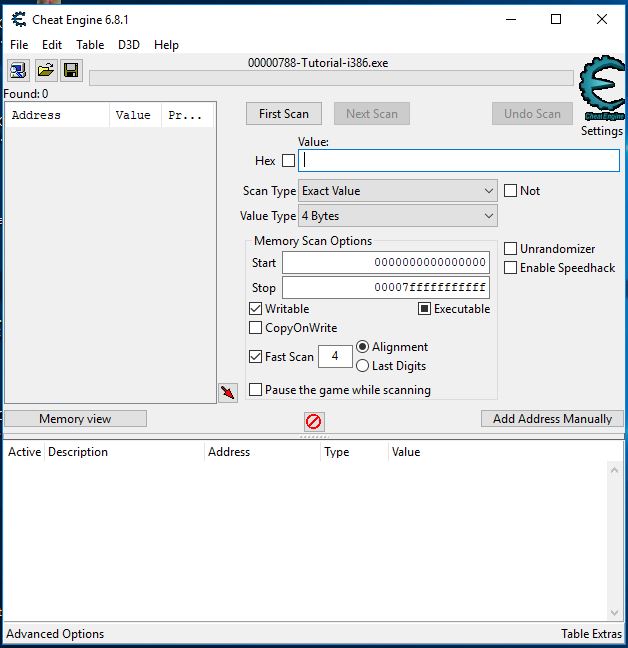Open the Memory view button
The height and width of the screenshot is (648, 628).
coord(75,419)
